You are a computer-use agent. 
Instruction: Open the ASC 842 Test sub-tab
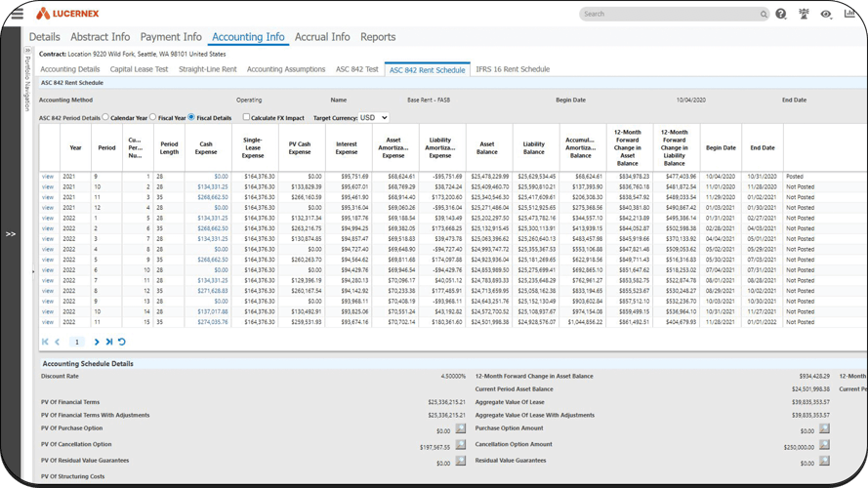pos(357,69)
